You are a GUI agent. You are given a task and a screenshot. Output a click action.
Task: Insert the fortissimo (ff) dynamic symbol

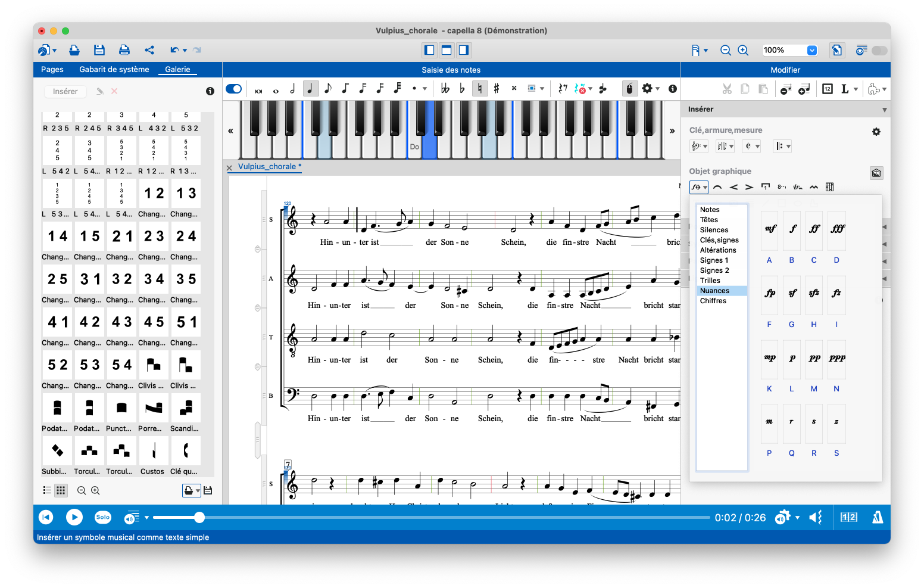point(814,230)
